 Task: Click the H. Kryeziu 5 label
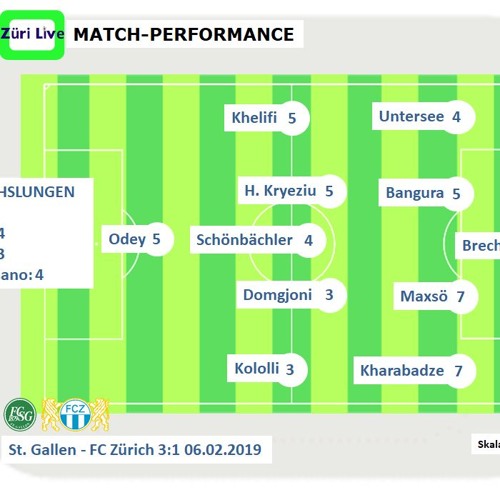coord(292,191)
